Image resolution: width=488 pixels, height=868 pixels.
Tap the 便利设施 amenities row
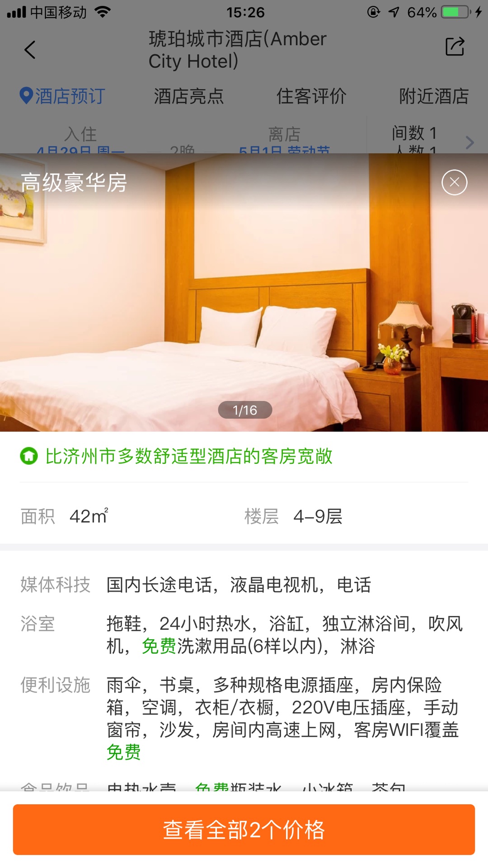(x=244, y=718)
